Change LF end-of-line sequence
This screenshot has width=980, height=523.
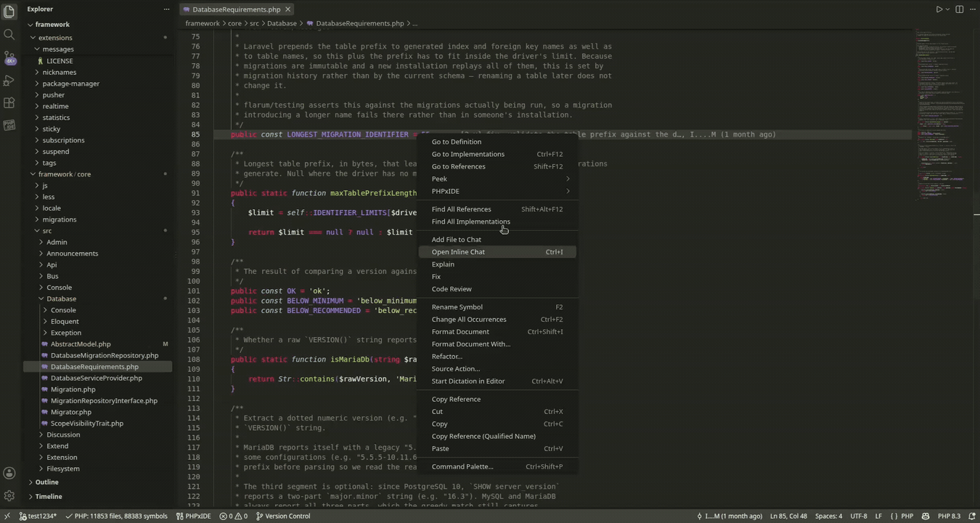coord(878,516)
